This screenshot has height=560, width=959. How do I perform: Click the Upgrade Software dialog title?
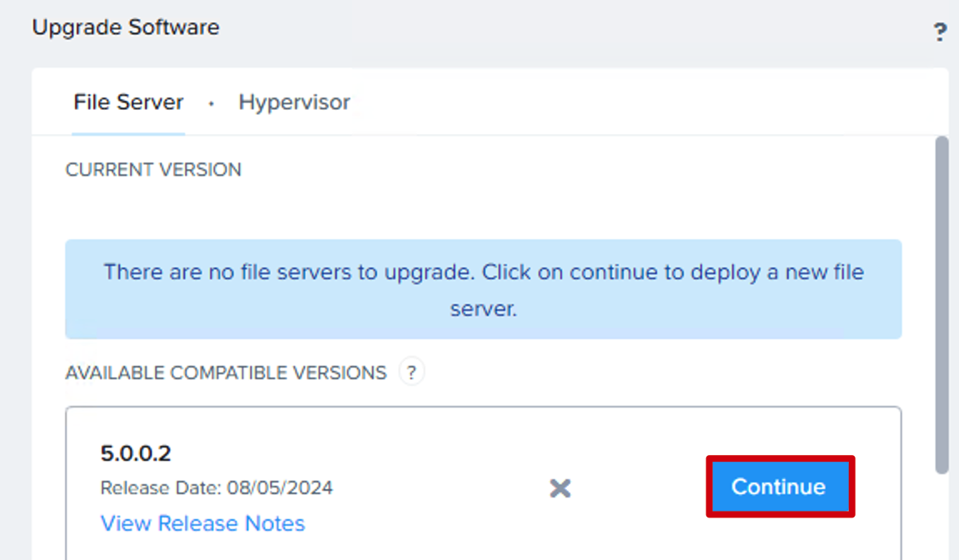click(125, 27)
